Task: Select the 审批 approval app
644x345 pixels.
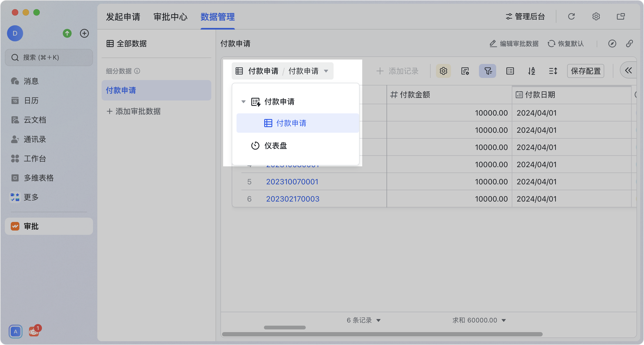Action: point(49,226)
